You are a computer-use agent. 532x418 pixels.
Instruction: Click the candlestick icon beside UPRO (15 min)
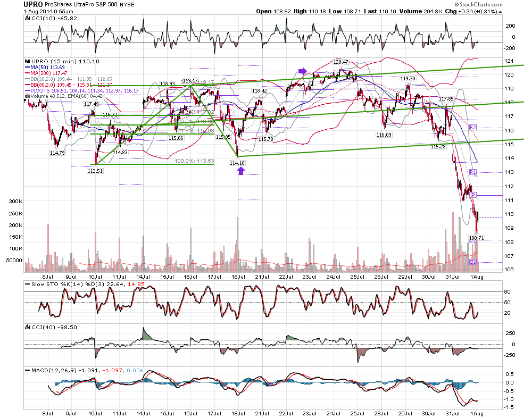pyautogui.click(x=28, y=61)
